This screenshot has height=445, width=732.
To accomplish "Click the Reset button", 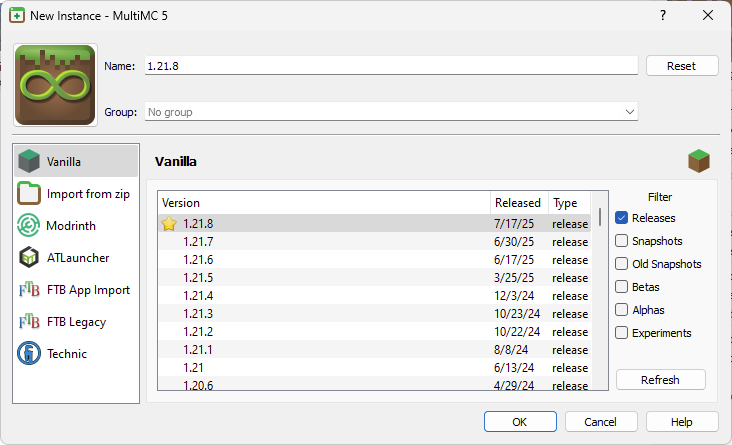I will (682, 66).
